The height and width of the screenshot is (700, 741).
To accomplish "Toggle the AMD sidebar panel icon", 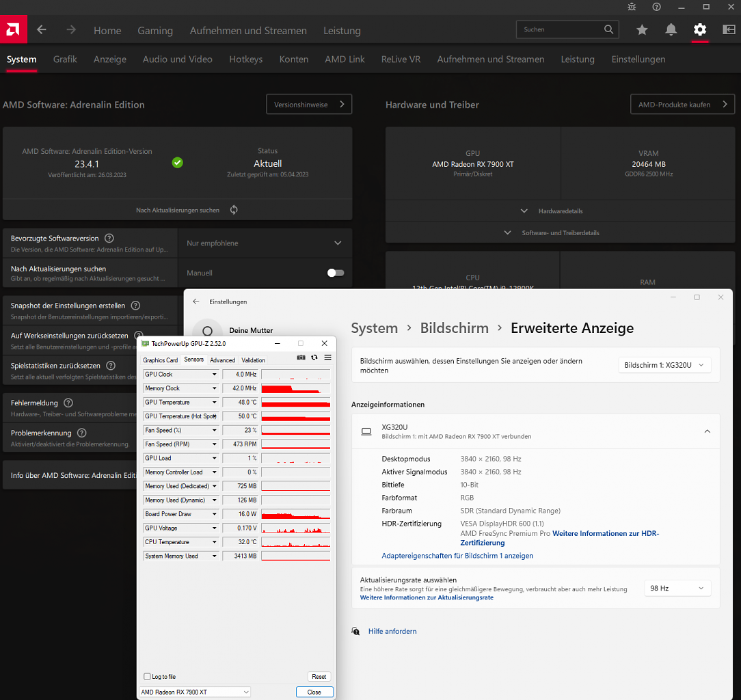I will coord(729,30).
